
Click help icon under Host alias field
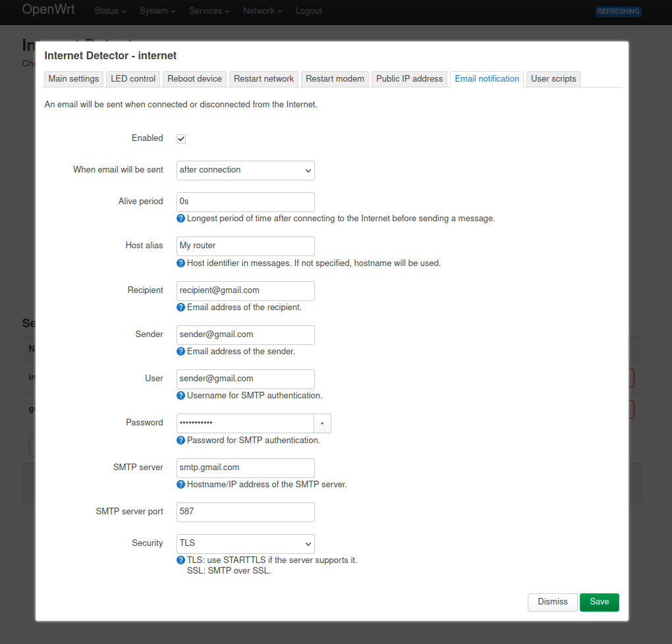181,263
